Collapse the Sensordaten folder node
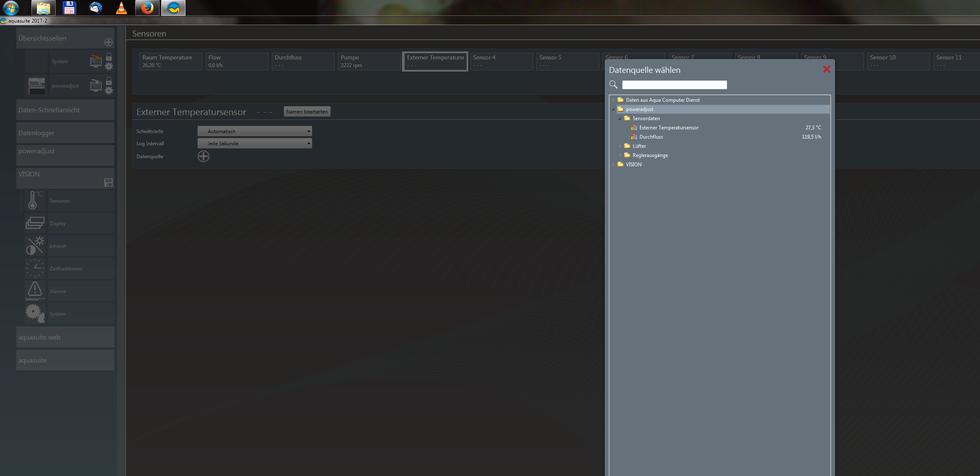This screenshot has height=476, width=980. tap(620, 118)
